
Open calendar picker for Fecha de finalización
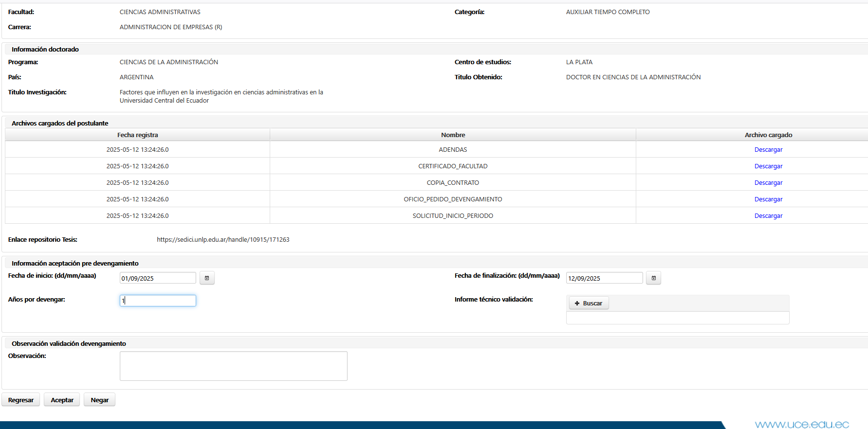click(653, 278)
